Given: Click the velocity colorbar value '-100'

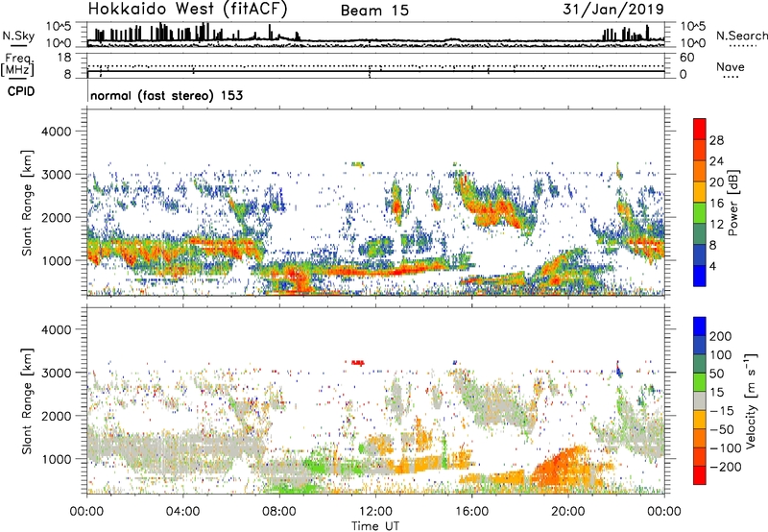Looking at the screenshot, I should click(x=726, y=448).
